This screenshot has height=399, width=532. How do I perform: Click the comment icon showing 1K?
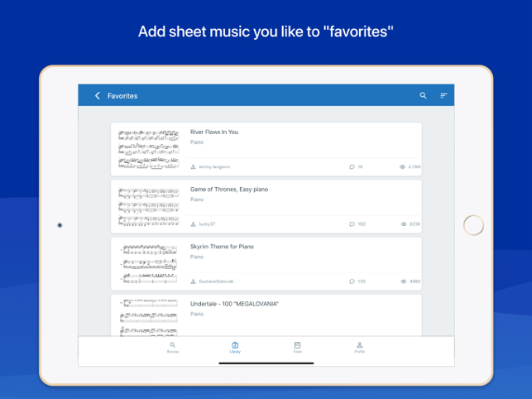[352, 166]
